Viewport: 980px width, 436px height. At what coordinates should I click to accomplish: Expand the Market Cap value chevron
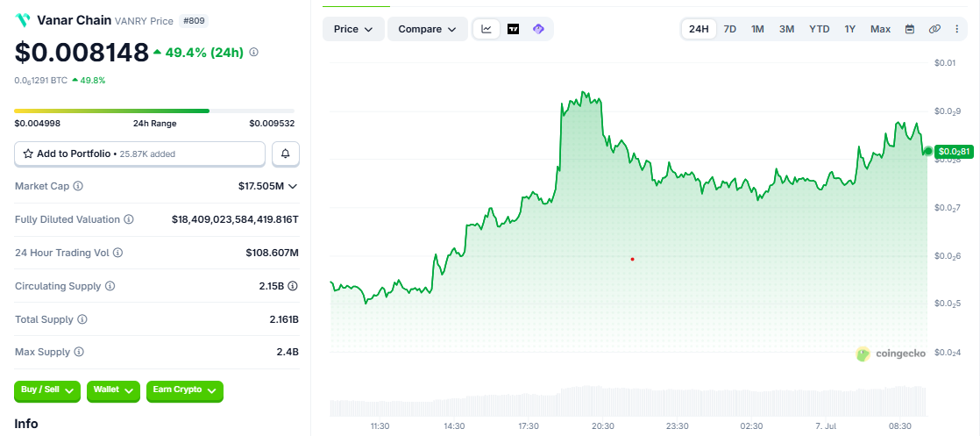coord(293,186)
